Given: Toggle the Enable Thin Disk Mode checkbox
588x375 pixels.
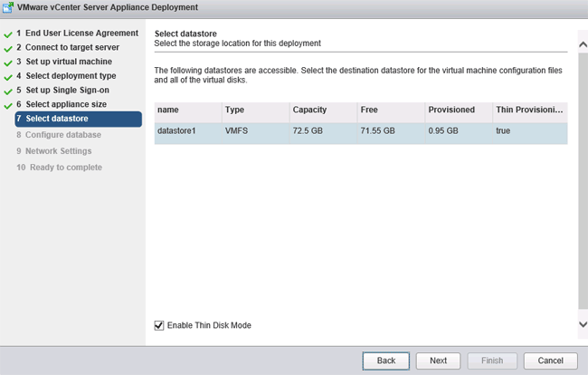Looking at the screenshot, I should [x=159, y=325].
